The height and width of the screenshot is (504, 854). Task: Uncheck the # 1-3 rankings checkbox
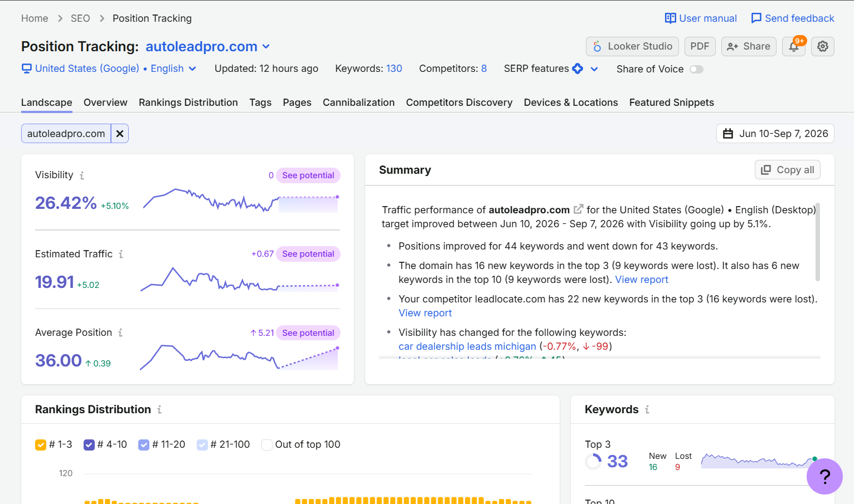click(41, 445)
